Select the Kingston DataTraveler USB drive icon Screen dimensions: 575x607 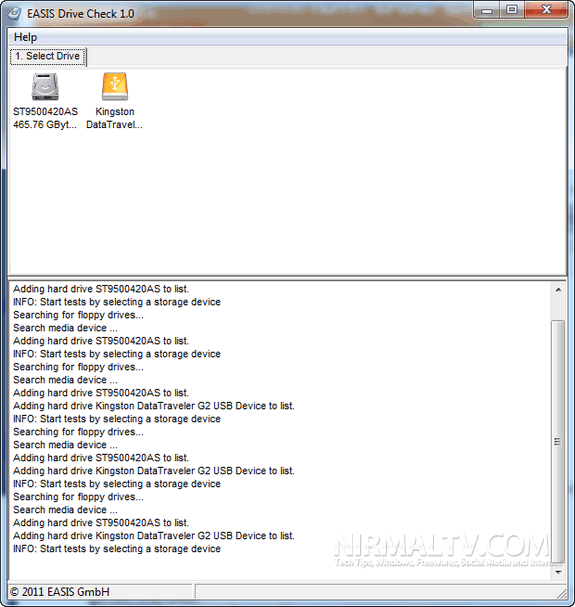click(x=115, y=86)
